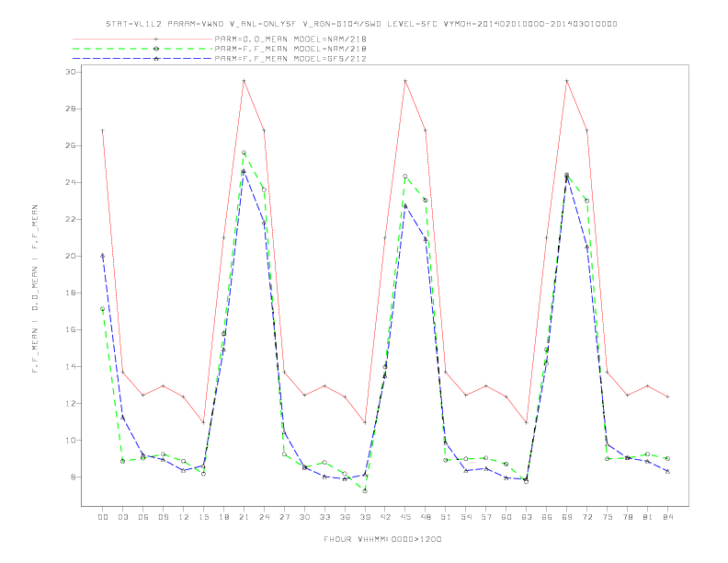Screen dimensions: 728x563
Task: Click x-axis tick label 66
Action: coord(547,517)
